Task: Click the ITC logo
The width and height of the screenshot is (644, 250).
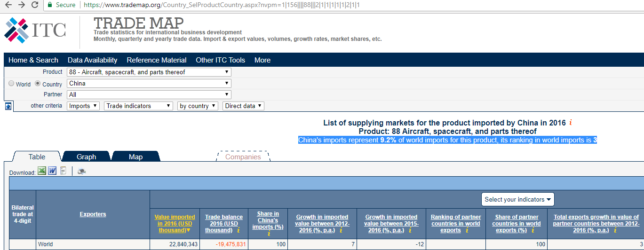Action: click(x=35, y=30)
